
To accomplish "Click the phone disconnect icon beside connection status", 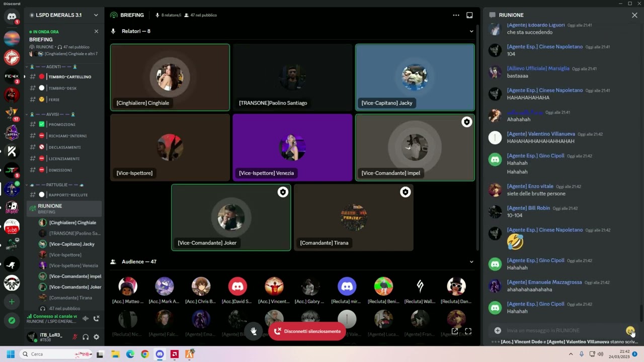I will [x=96, y=318].
